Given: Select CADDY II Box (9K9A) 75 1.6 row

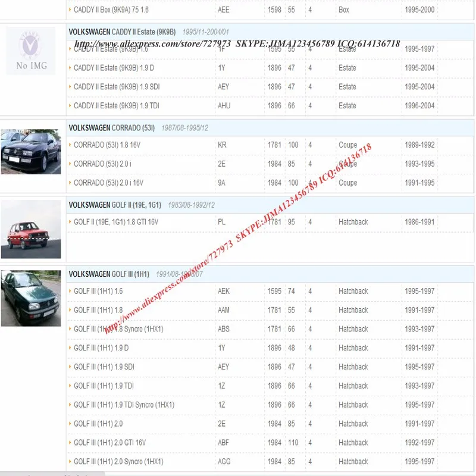Looking at the screenshot, I should [x=111, y=10].
